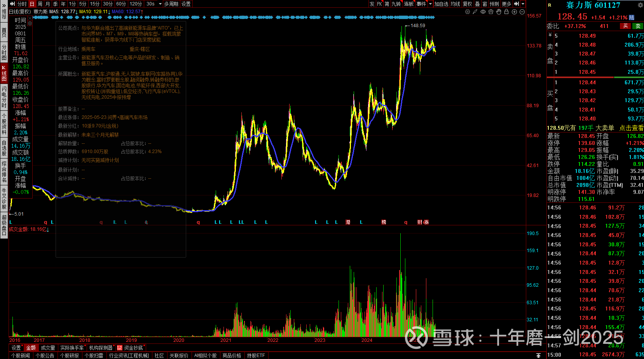This screenshot has height=359, width=644.
Task: Click 设置 in top period toolbar
Action: [x=186, y=4]
